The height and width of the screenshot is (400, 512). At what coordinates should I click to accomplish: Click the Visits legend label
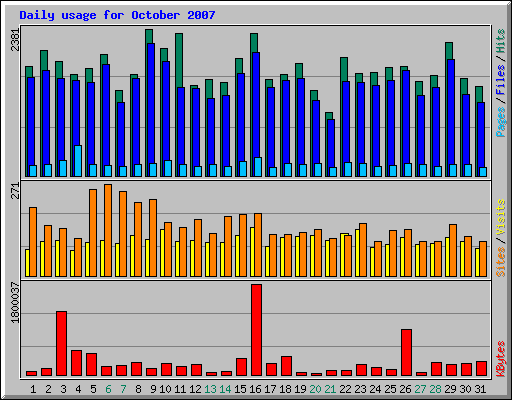point(501,217)
